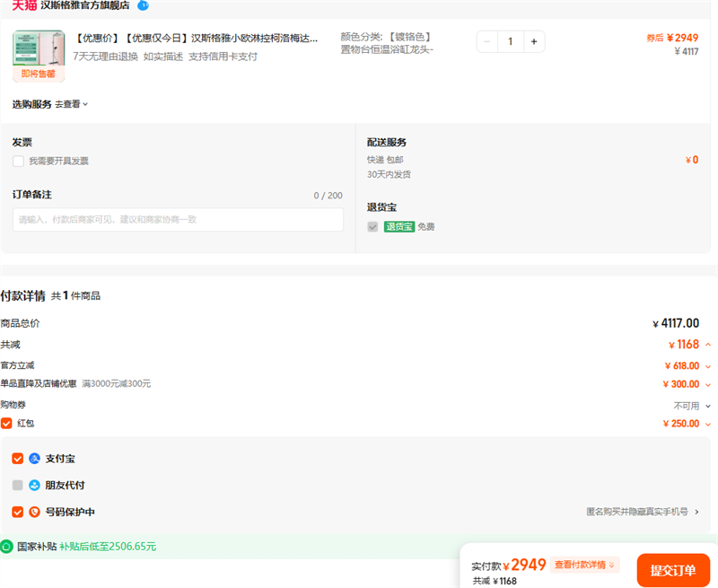The height and width of the screenshot is (588, 718).
Task: Decrease quantity with minus button
Action: click(x=487, y=41)
